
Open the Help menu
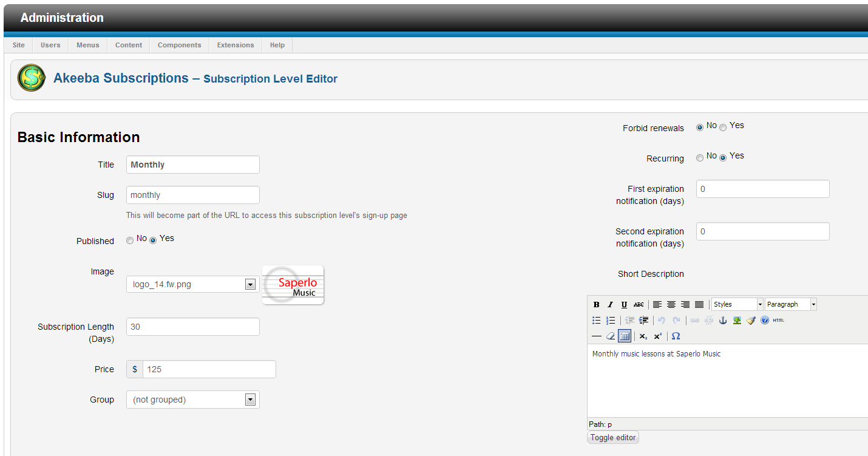pos(277,45)
